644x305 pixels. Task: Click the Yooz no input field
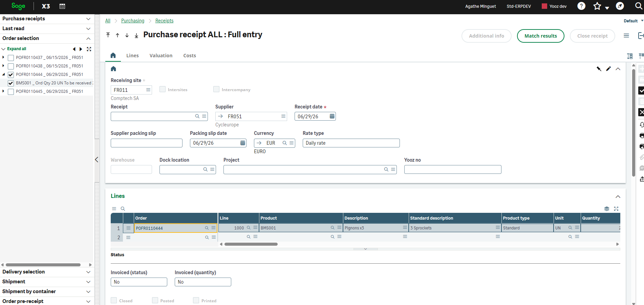pos(452,169)
